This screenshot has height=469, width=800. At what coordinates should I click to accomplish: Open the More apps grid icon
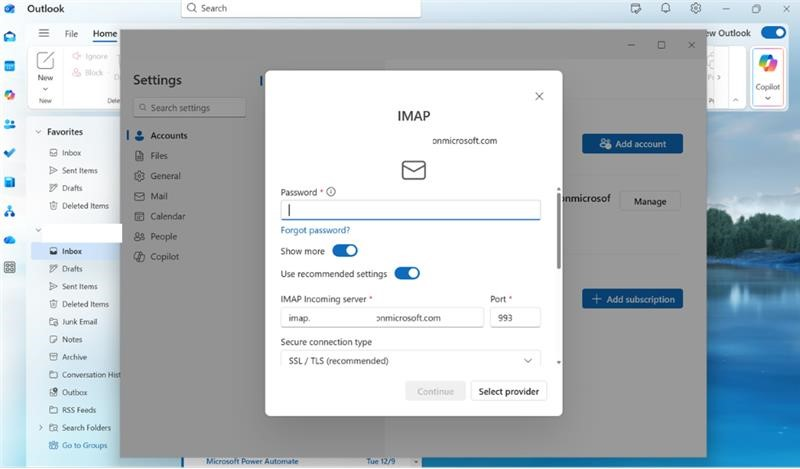(x=10, y=267)
